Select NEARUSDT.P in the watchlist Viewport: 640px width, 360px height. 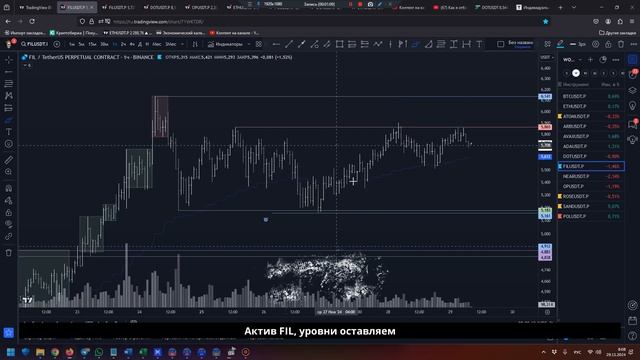(591, 176)
